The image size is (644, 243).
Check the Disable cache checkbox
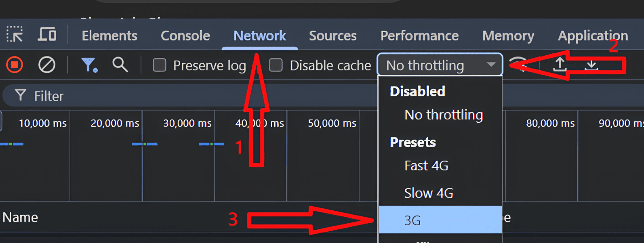[276, 65]
